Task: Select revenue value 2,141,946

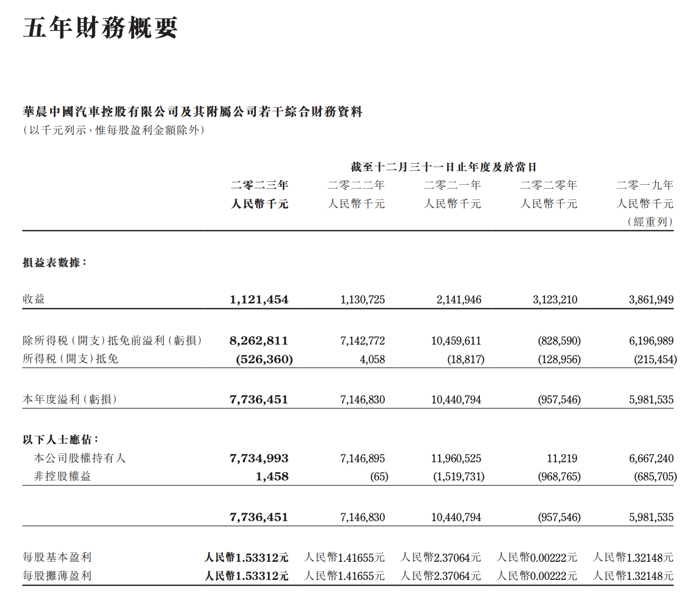Action: [x=459, y=300]
